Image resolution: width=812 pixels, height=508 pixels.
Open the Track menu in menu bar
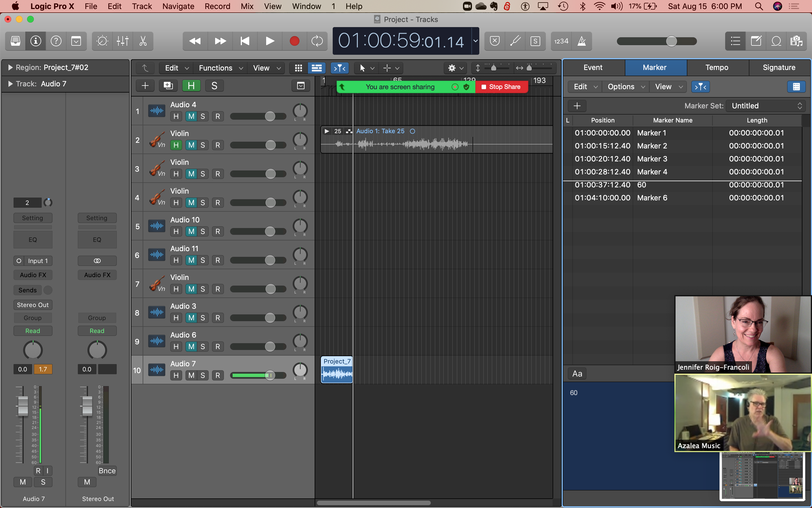(142, 6)
